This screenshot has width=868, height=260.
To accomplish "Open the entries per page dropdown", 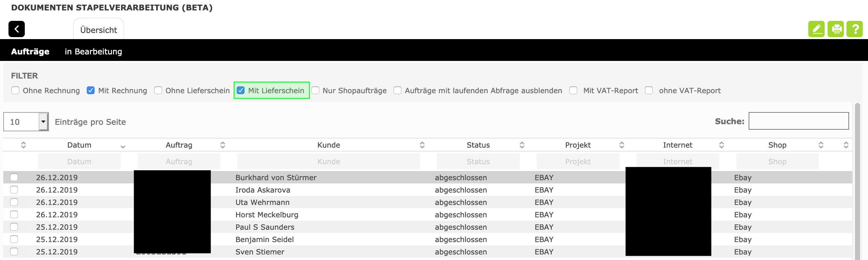I will pos(43,122).
